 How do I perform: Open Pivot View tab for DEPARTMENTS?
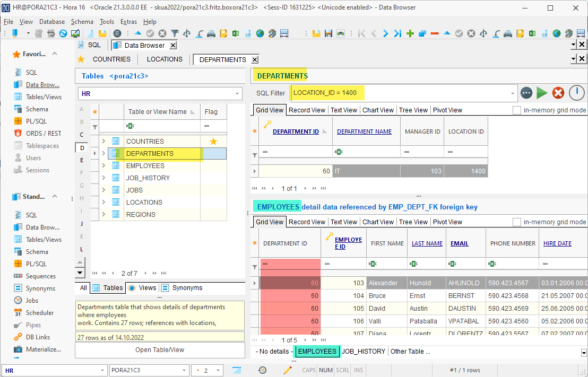(x=447, y=110)
